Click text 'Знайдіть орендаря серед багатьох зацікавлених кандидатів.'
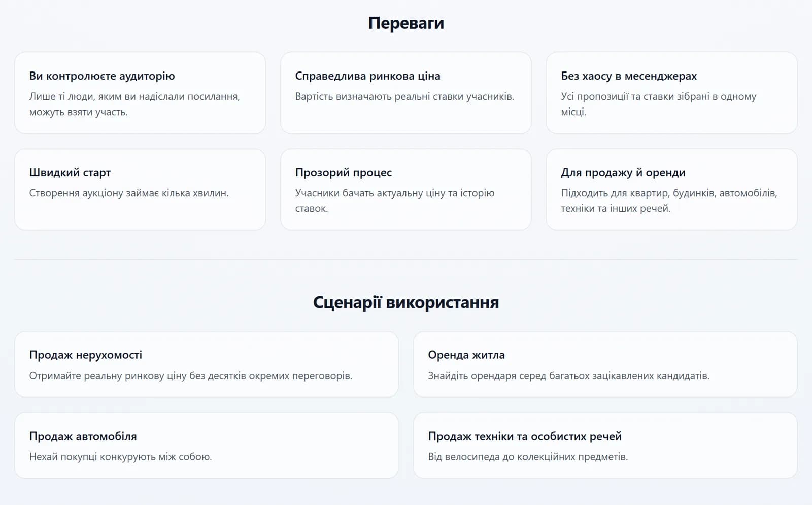 pyautogui.click(x=569, y=376)
